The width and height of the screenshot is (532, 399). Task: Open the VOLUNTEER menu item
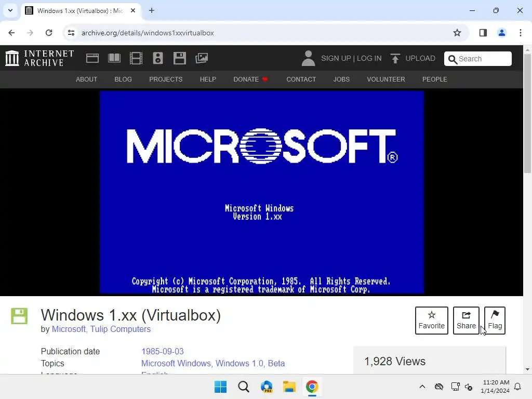386,79
